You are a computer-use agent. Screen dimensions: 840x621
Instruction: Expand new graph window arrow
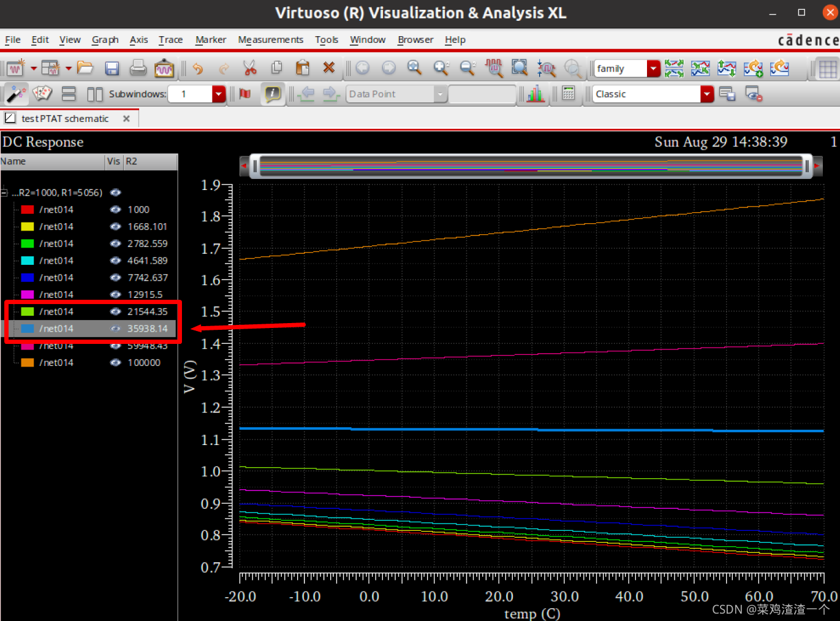(x=34, y=69)
